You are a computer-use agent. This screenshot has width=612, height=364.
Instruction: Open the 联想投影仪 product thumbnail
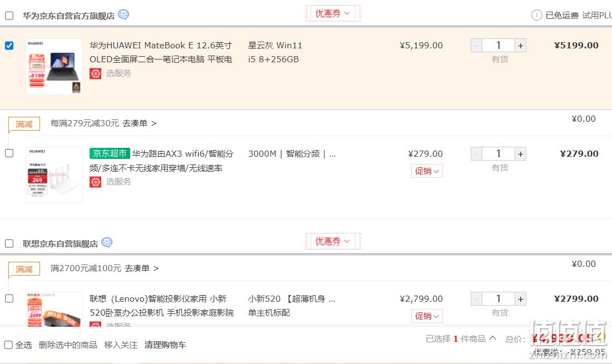pos(55,310)
